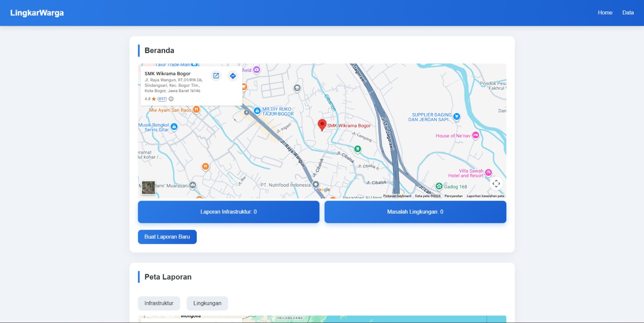Click the bus stop icon beside MR.DIY

click(x=247, y=112)
